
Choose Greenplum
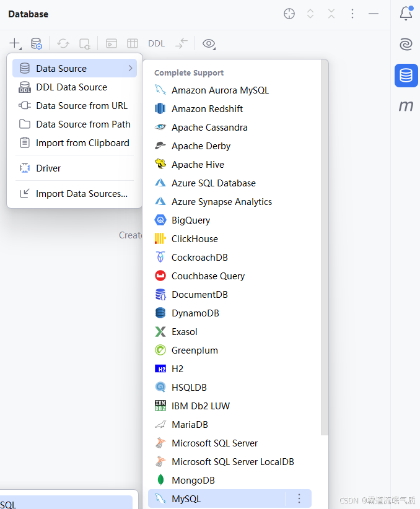point(230,350)
